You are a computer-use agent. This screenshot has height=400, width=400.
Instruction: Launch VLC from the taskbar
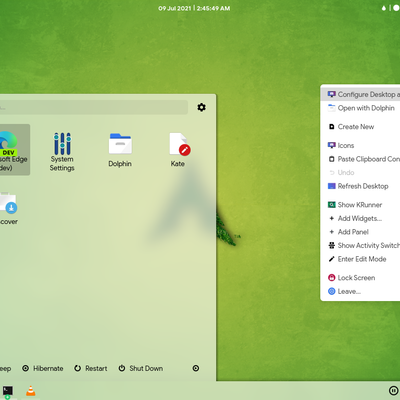click(31, 391)
